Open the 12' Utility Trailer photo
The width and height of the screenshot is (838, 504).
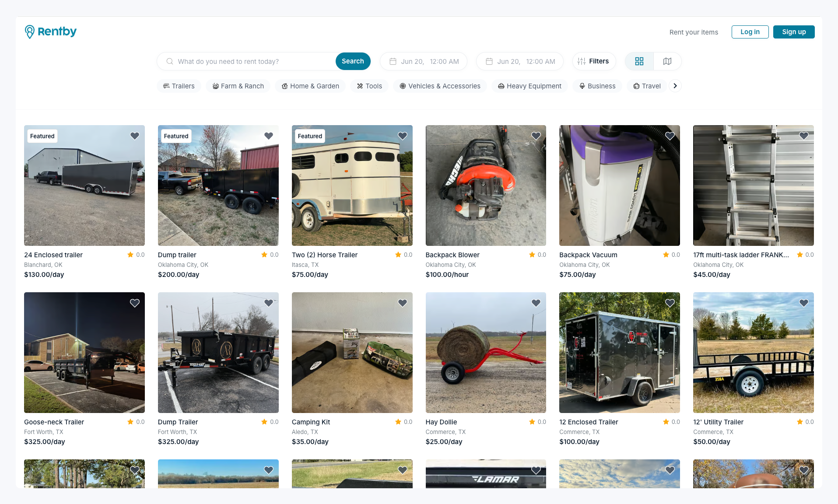(x=754, y=353)
